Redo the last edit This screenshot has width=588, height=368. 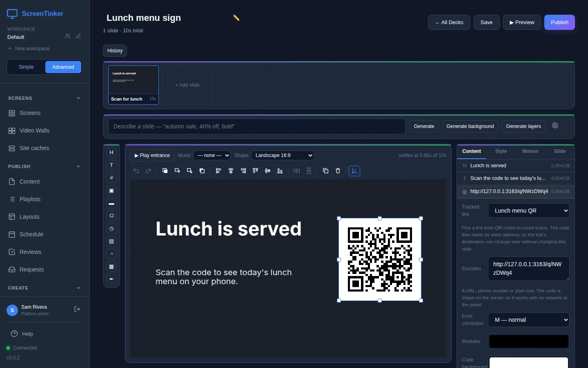pyautogui.click(x=149, y=171)
